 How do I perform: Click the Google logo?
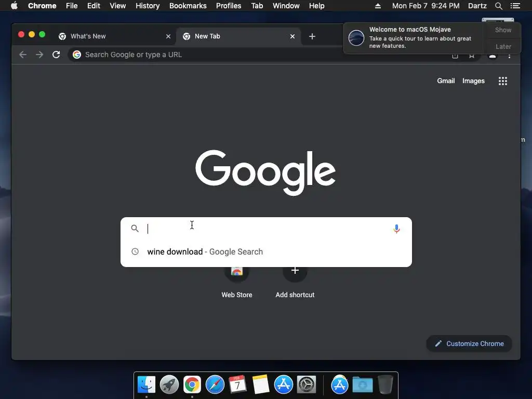click(265, 172)
